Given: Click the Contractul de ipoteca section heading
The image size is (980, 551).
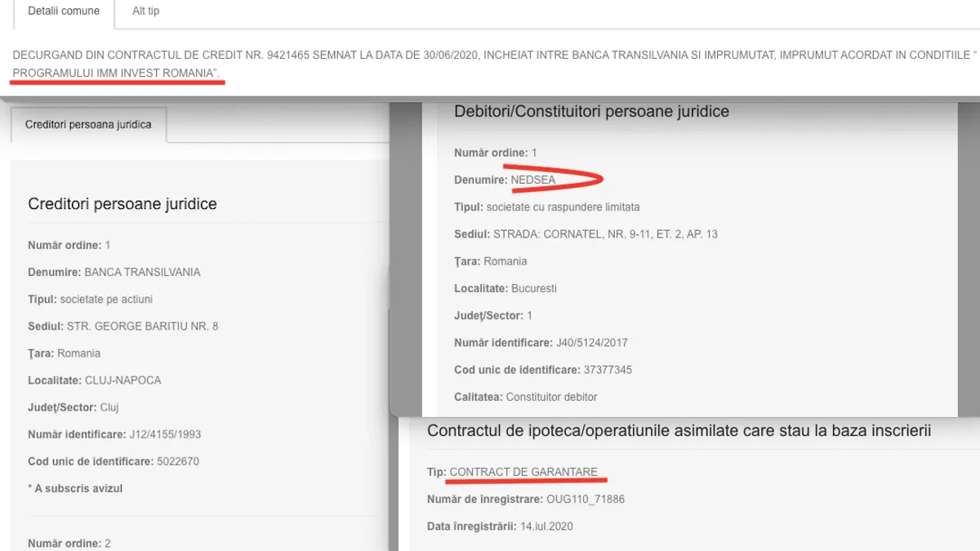Looking at the screenshot, I should [679, 430].
